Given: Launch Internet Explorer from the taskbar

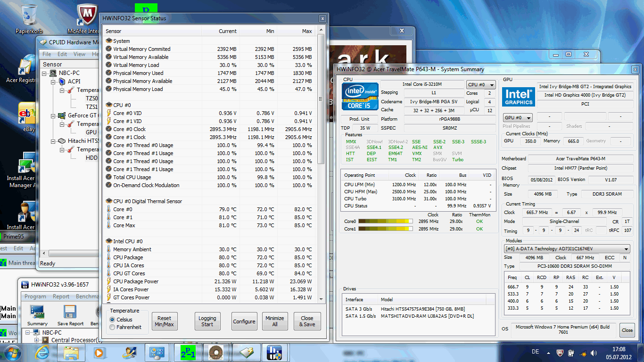Looking at the screenshot, I should coord(42,352).
